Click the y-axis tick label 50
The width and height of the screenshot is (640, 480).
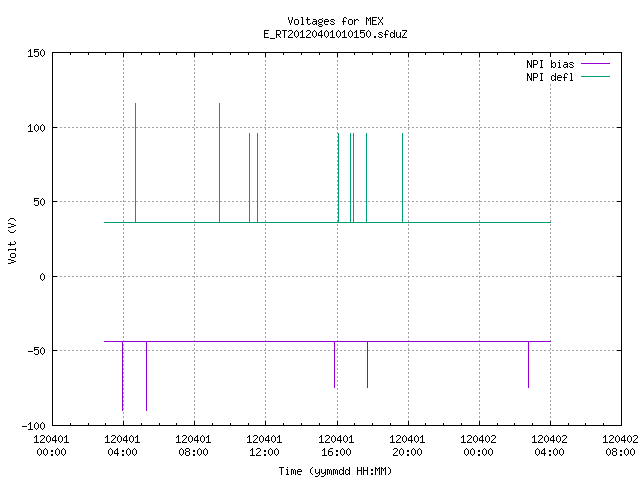pyautogui.click(x=39, y=202)
